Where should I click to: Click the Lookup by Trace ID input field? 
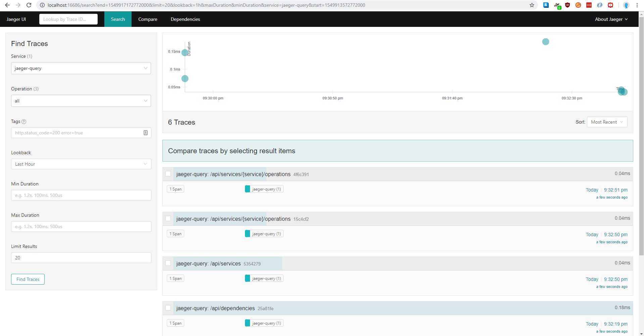[x=68, y=19]
